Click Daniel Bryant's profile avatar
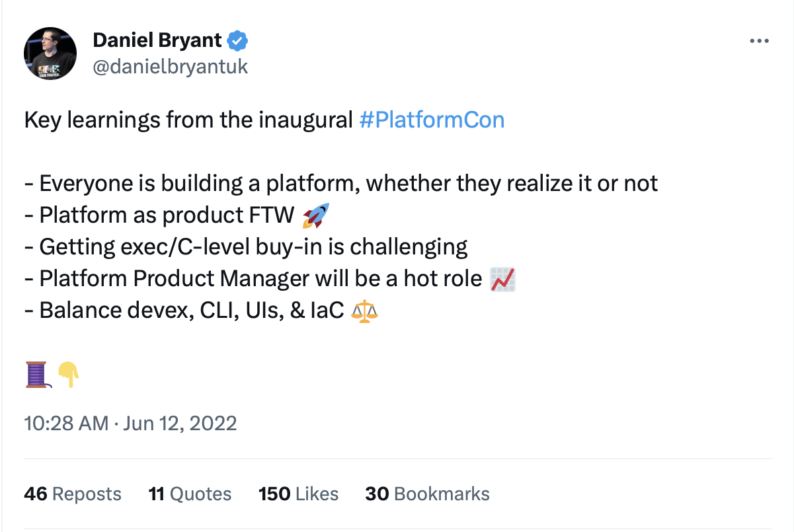This screenshot has width=794, height=532. point(50,53)
